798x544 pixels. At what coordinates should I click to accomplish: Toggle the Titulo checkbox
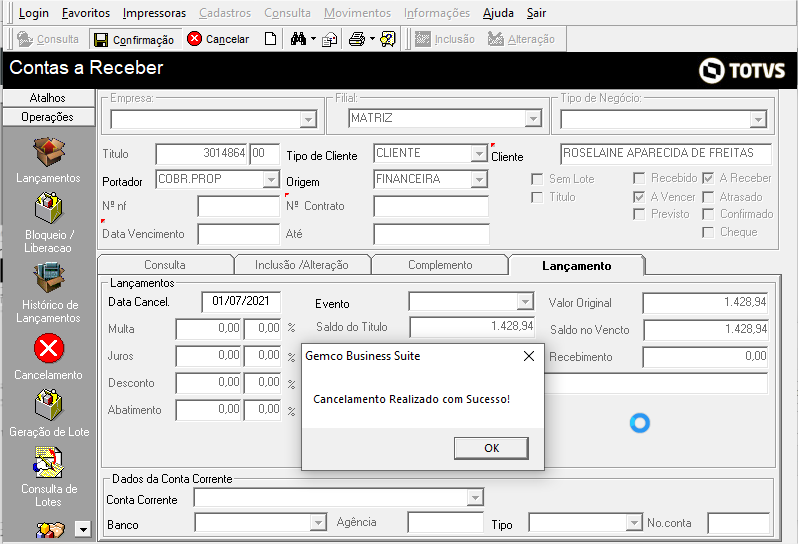coord(537,197)
